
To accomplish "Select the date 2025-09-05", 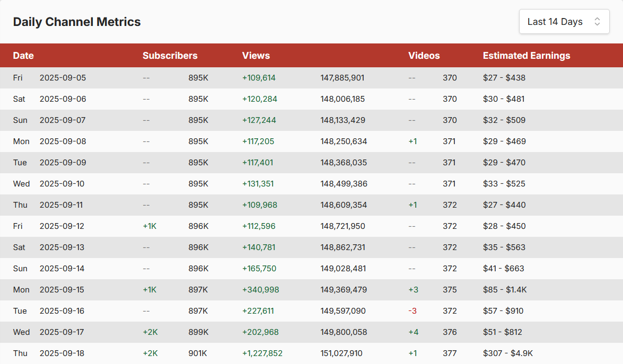I will 63,78.
